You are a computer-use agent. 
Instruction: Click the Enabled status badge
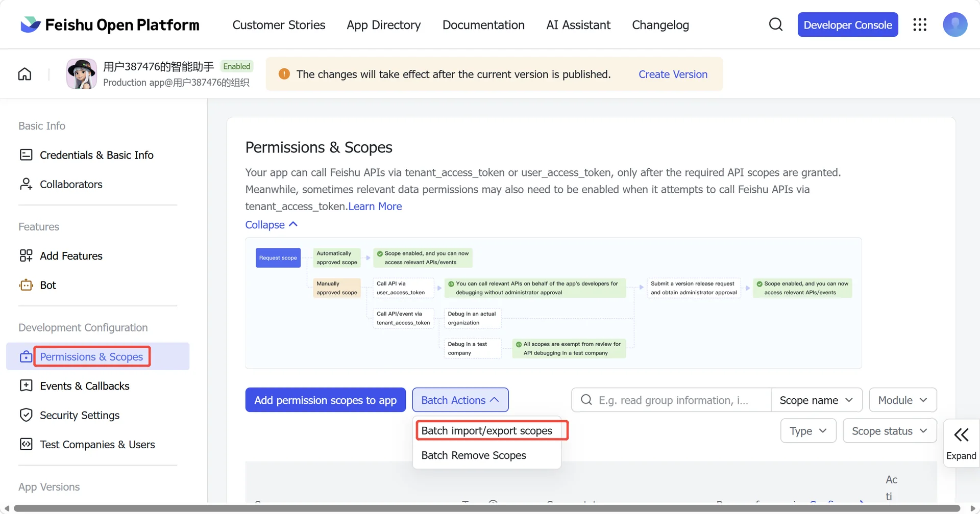coord(236,66)
